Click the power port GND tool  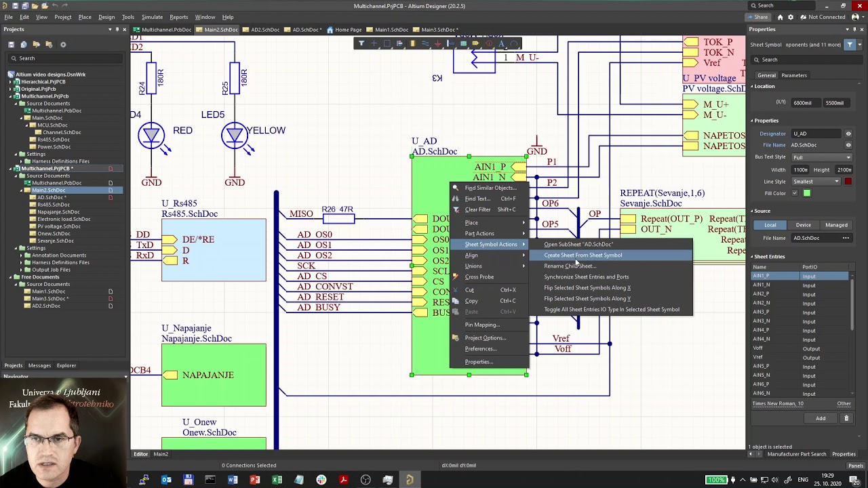click(x=437, y=43)
